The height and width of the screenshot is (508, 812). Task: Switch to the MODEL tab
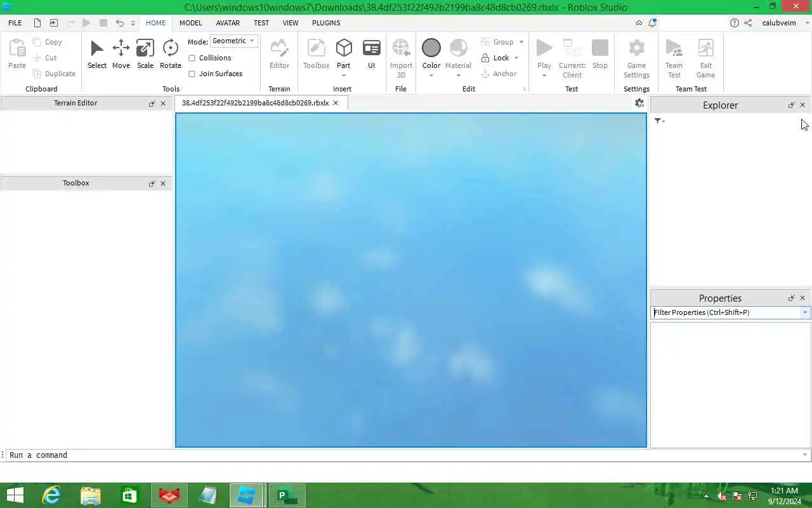(190, 23)
